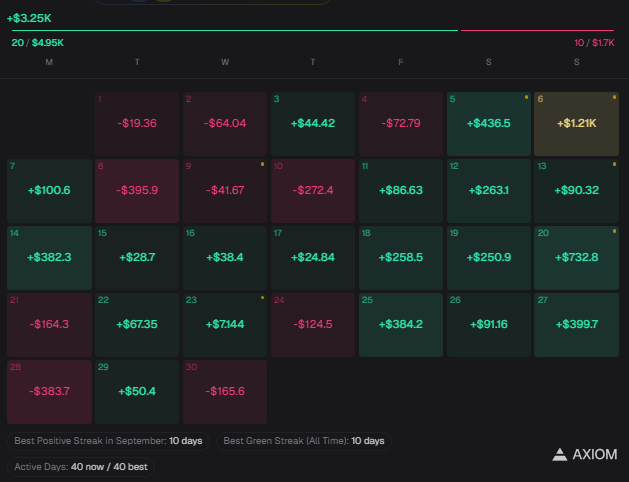
Task: Open day 21 cell showing -$164.3
Action: [x=49, y=325]
